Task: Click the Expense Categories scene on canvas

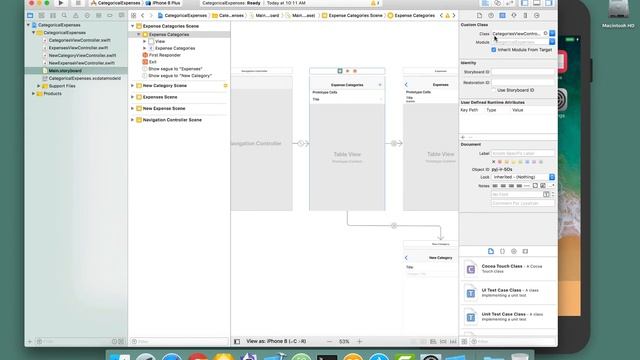Action: point(347,140)
